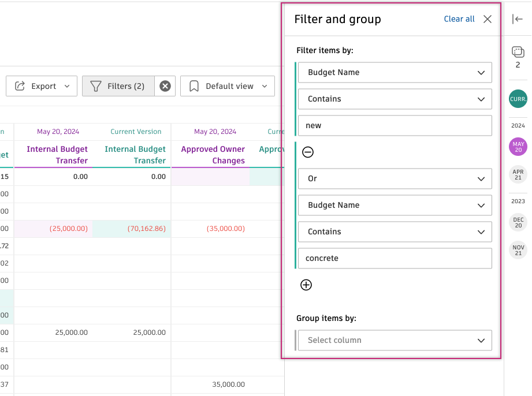Click the collapse sidebar arrow icon
The height and width of the screenshot is (396, 532).
click(518, 19)
